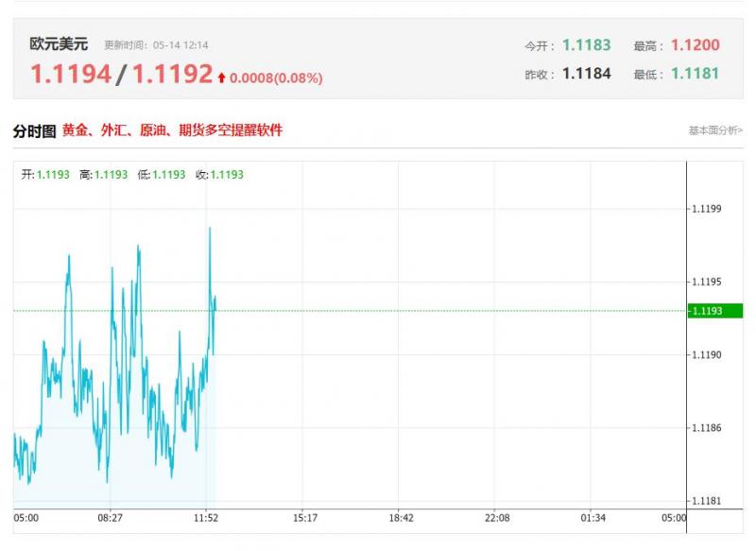This screenshot has width=756, height=551.
Task: Open the 基本面分析 link
Action: 715,130
